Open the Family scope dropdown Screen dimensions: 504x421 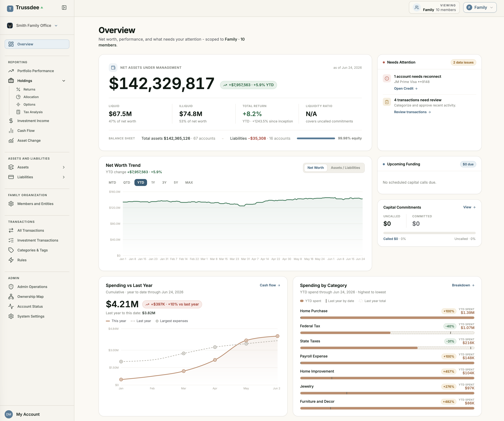pyautogui.click(x=480, y=7)
